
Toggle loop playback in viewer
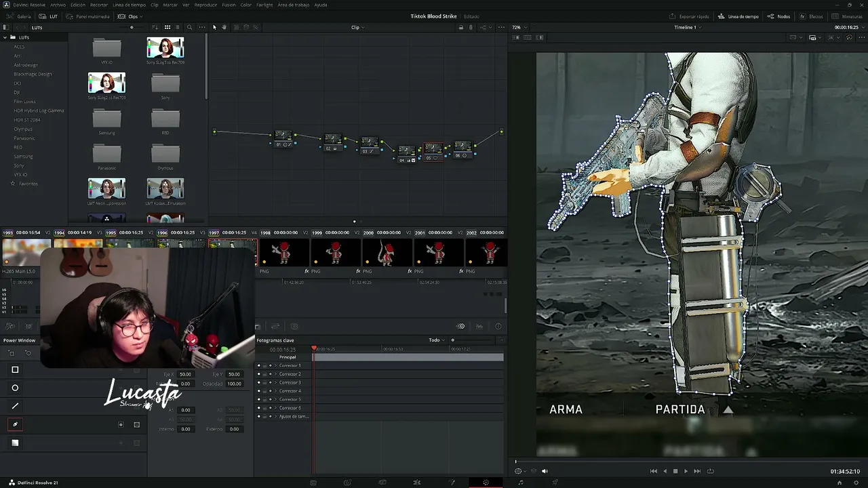[710, 471]
